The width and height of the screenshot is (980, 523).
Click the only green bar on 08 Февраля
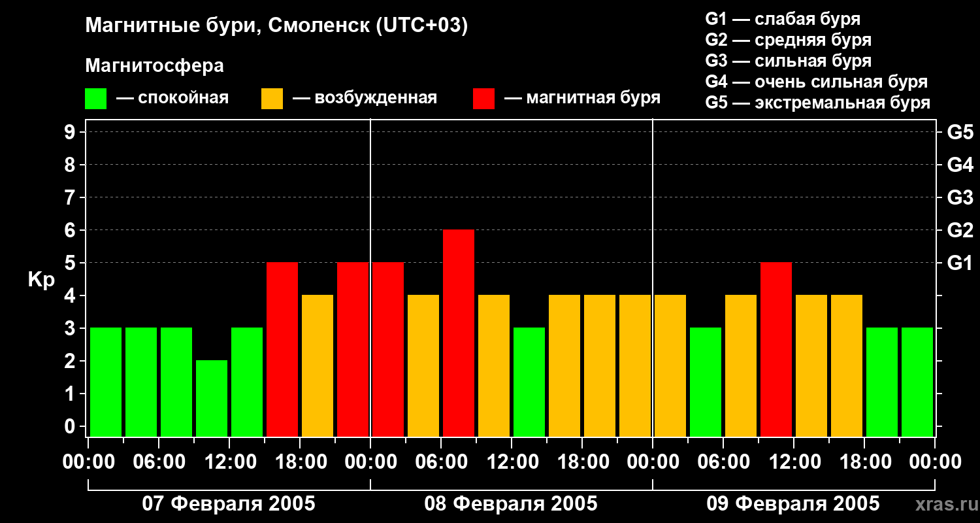pos(529,382)
